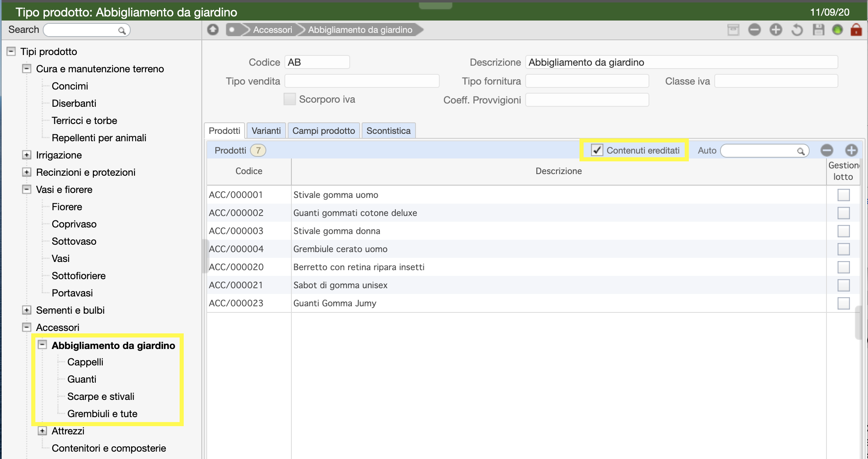The height and width of the screenshot is (459, 868).
Task: Click the Coeff. Provvigioni field
Action: (587, 100)
